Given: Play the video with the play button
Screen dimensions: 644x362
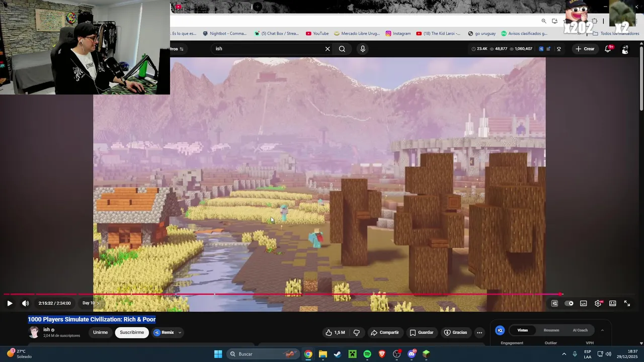Looking at the screenshot, I should point(10,303).
